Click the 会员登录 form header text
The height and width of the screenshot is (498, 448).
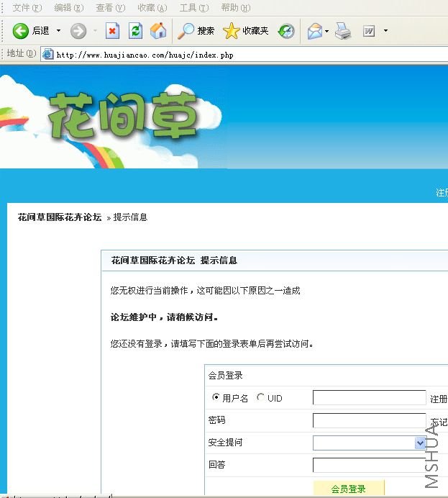point(225,376)
